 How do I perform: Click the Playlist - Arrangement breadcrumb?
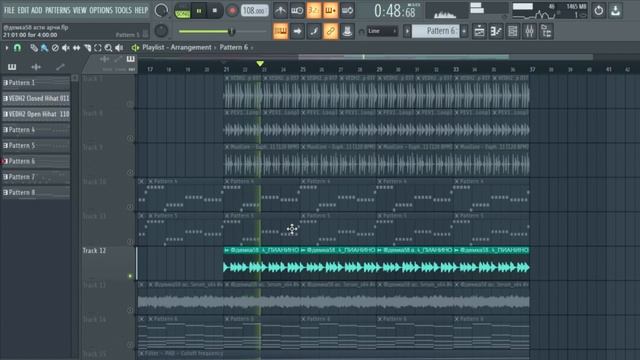click(x=177, y=47)
